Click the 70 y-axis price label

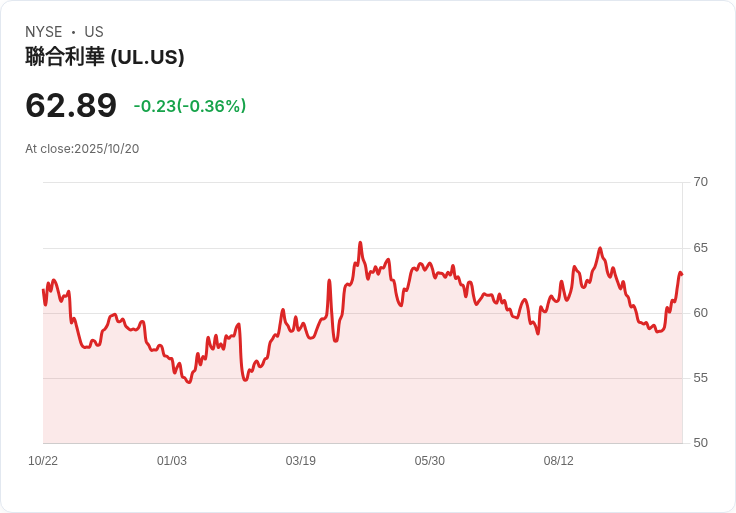click(701, 182)
